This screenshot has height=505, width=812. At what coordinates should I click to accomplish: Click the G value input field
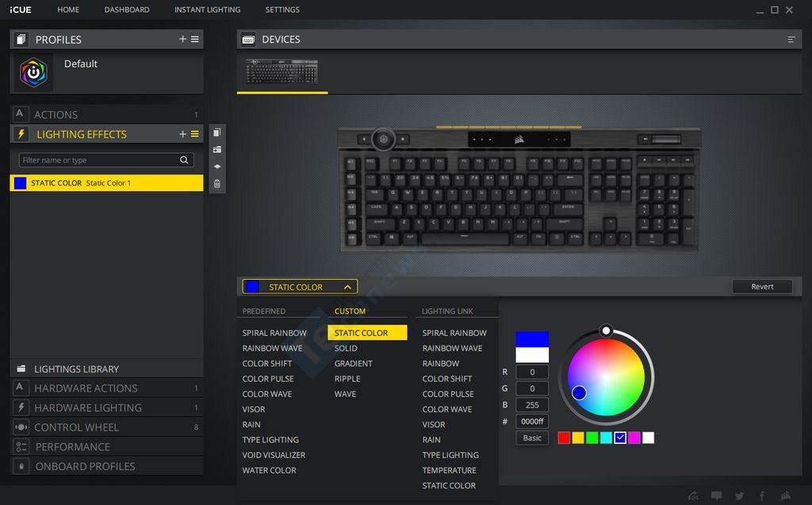532,388
